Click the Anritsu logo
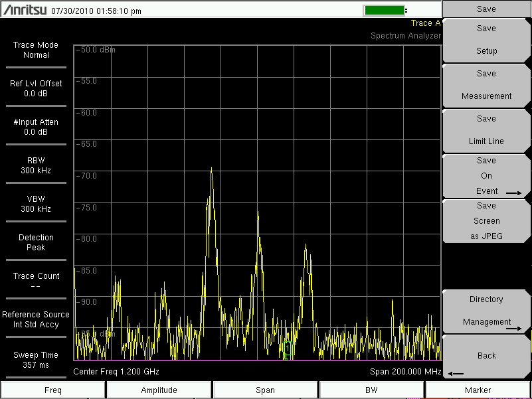532x399 pixels. pos(25,10)
